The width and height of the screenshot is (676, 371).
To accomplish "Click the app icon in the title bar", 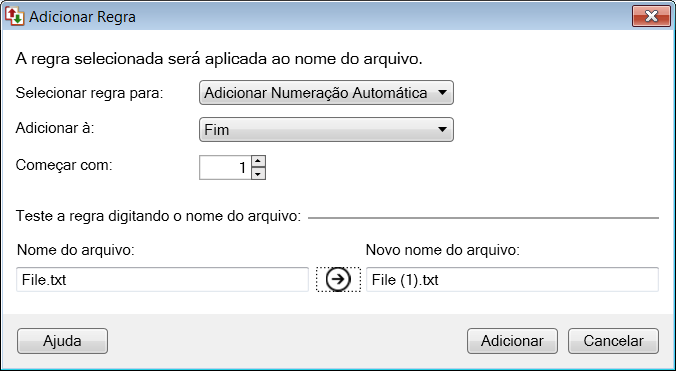I will [14, 16].
